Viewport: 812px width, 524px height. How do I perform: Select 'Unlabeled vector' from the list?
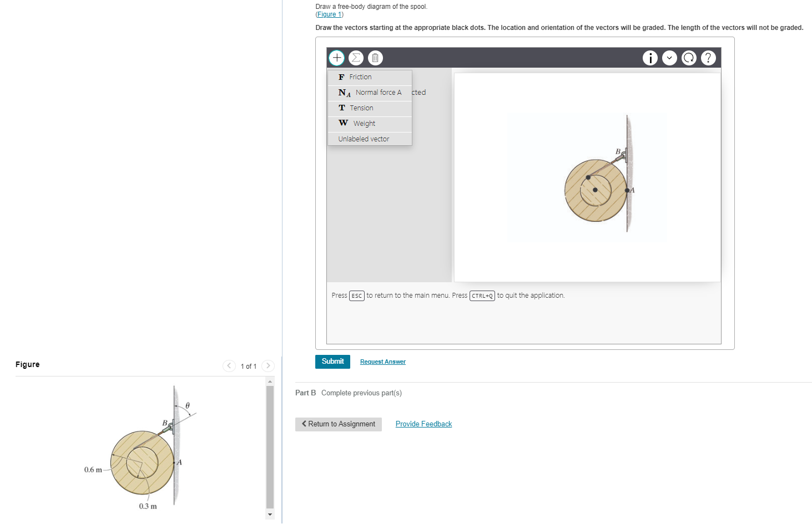pyautogui.click(x=363, y=139)
